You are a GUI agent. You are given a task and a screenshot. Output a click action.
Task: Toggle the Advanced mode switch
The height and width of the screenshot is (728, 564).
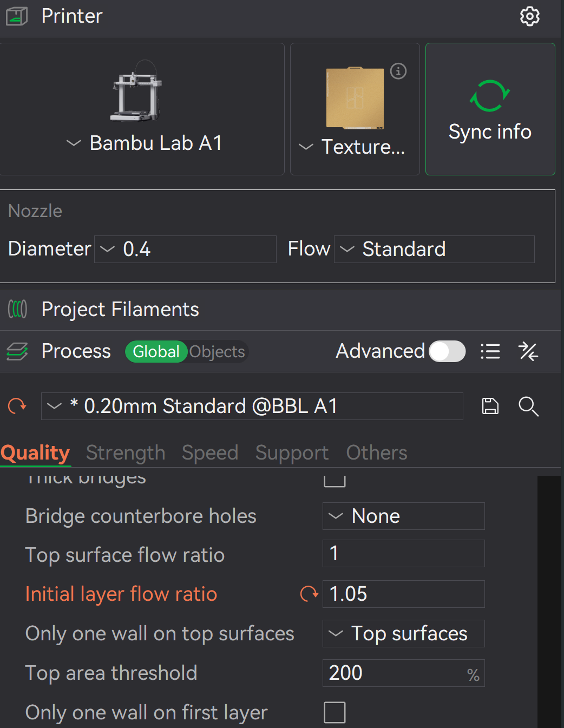(447, 351)
